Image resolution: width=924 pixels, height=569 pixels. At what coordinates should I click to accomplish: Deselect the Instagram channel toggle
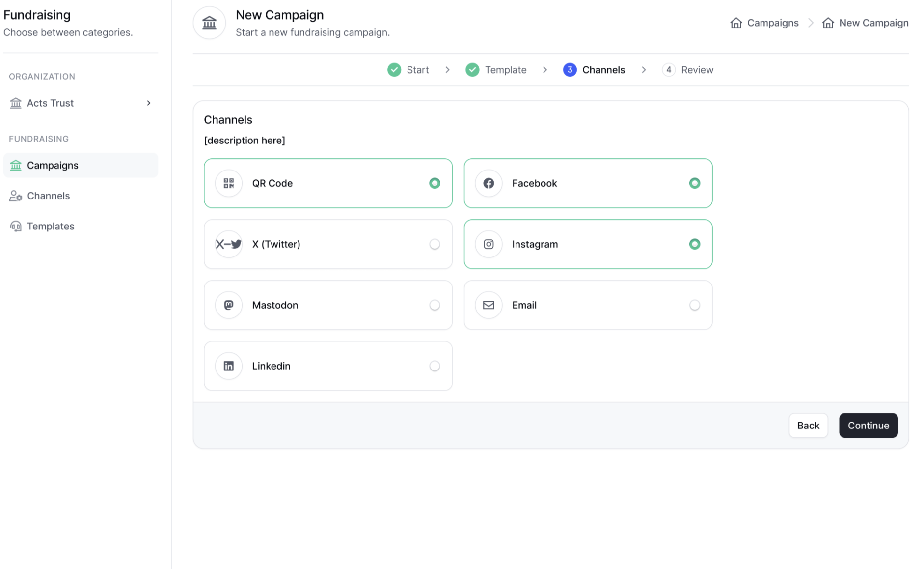695,244
